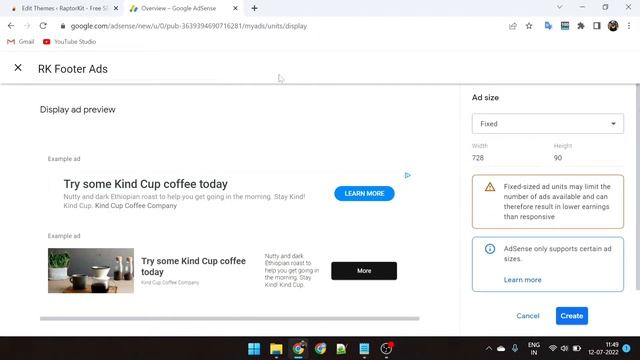Open File Explorer from taskbar
Screen dimensions: 640x360
pyautogui.click(x=276, y=349)
